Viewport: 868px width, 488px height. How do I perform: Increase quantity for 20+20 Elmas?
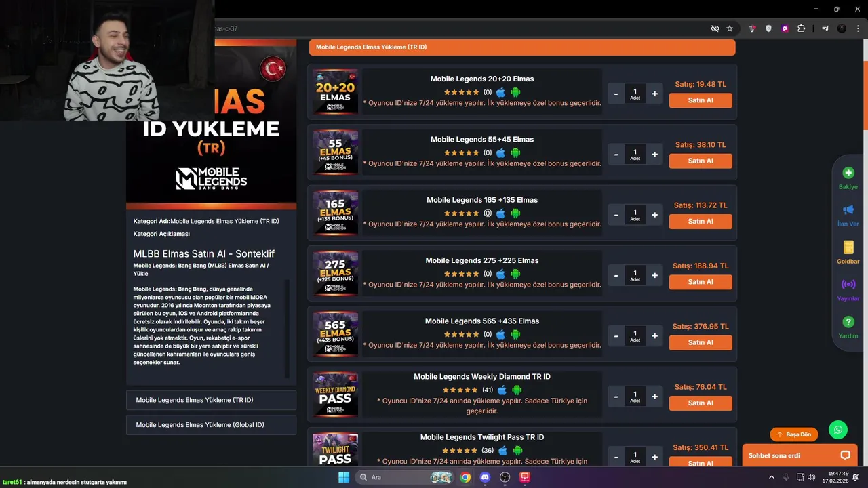coord(654,94)
